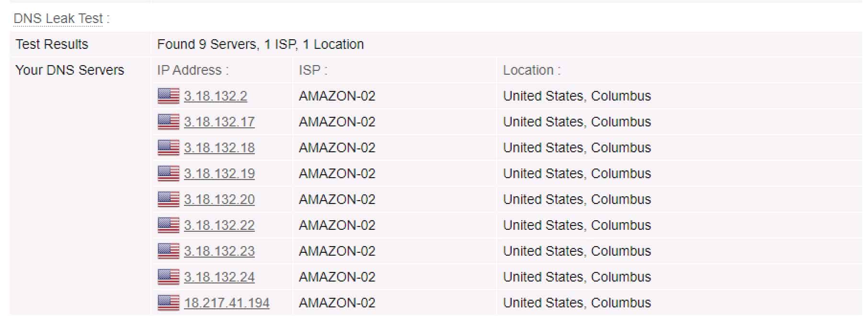Open the 3.18.132.2 IP address link
The image size is (868, 316).
216,96
